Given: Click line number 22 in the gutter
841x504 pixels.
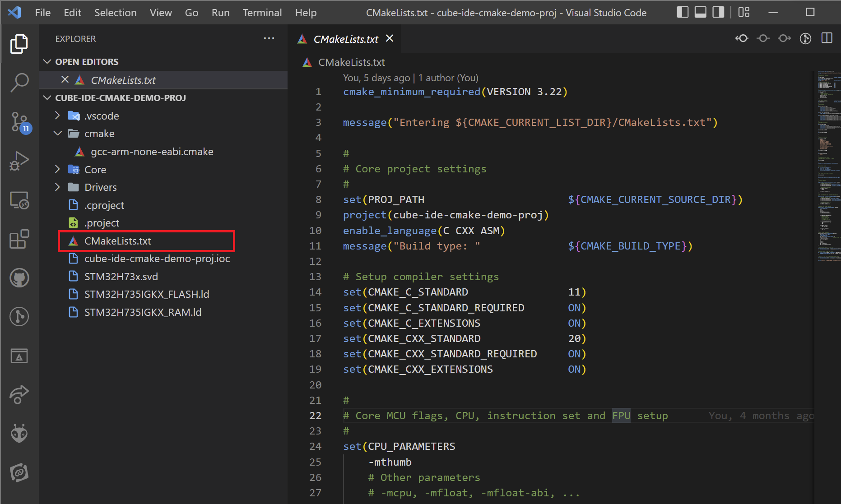Looking at the screenshot, I should (316, 416).
